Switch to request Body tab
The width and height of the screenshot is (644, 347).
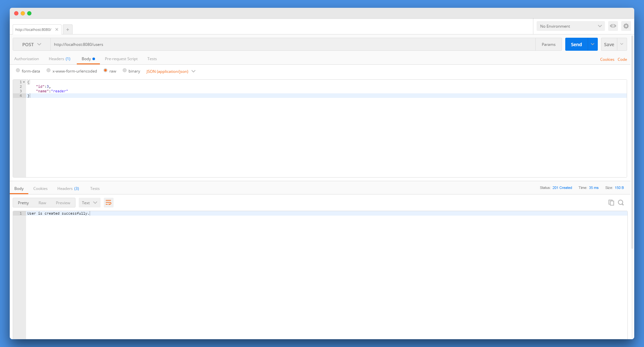[88, 59]
